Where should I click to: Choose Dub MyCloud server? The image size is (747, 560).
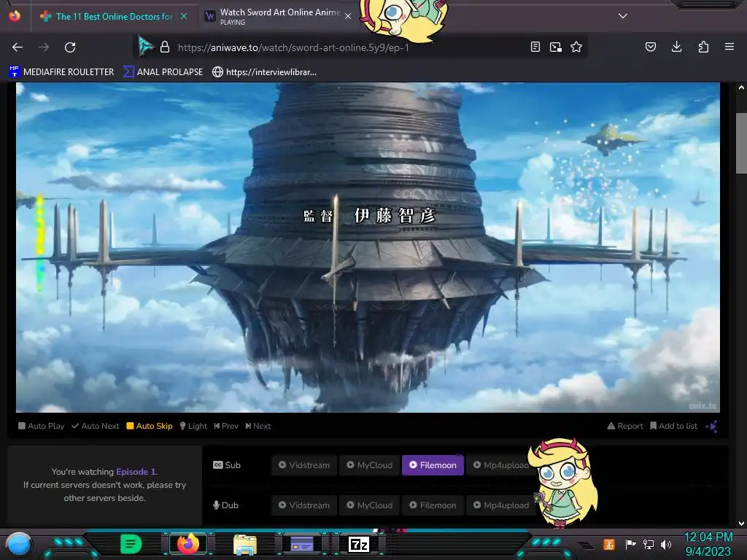click(369, 505)
